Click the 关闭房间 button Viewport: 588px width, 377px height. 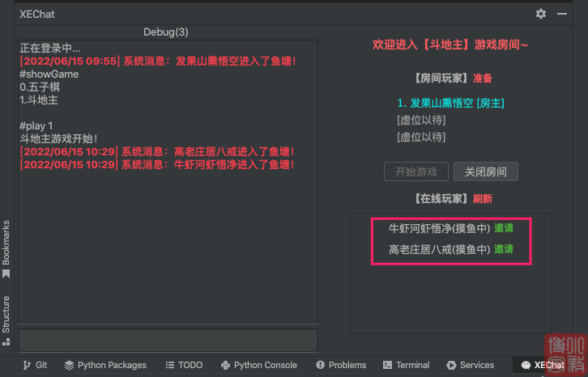tap(486, 172)
